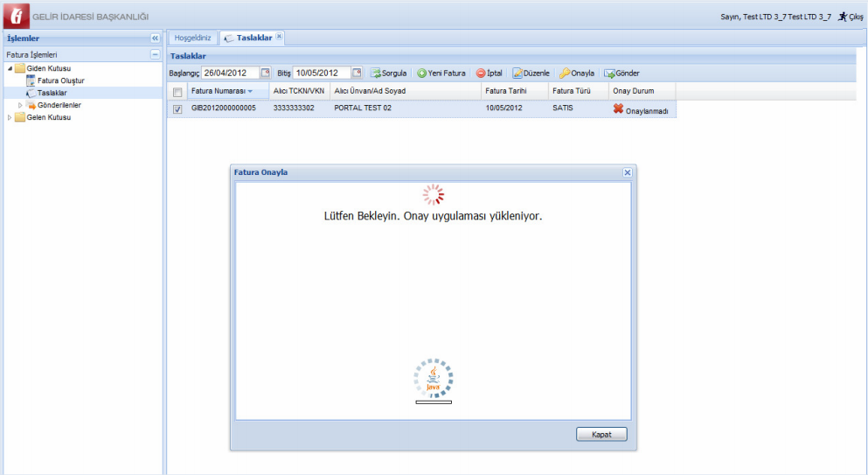Close the Fatura Onayla dialog with X
This screenshot has width=868, height=475.
point(627,172)
